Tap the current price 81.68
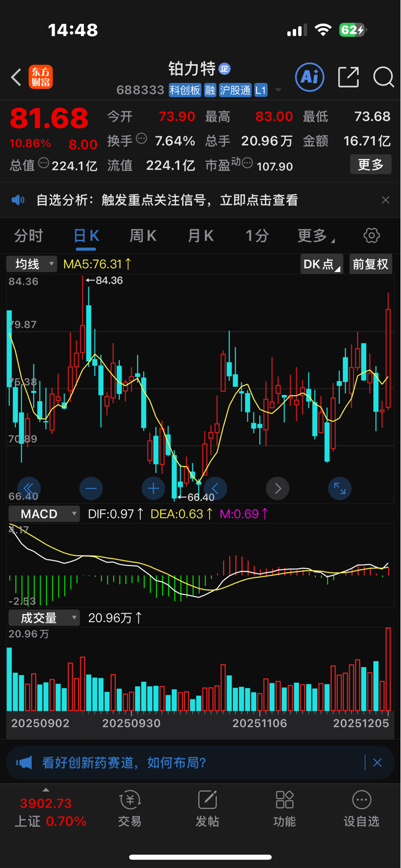Image resolution: width=401 pixels, height=868 pixels. click(49, 118)
